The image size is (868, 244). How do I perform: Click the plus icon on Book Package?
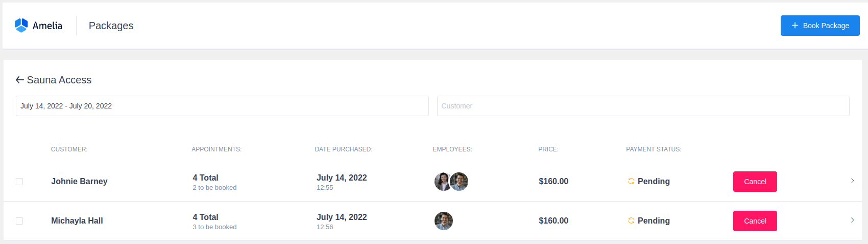(794, 26)
